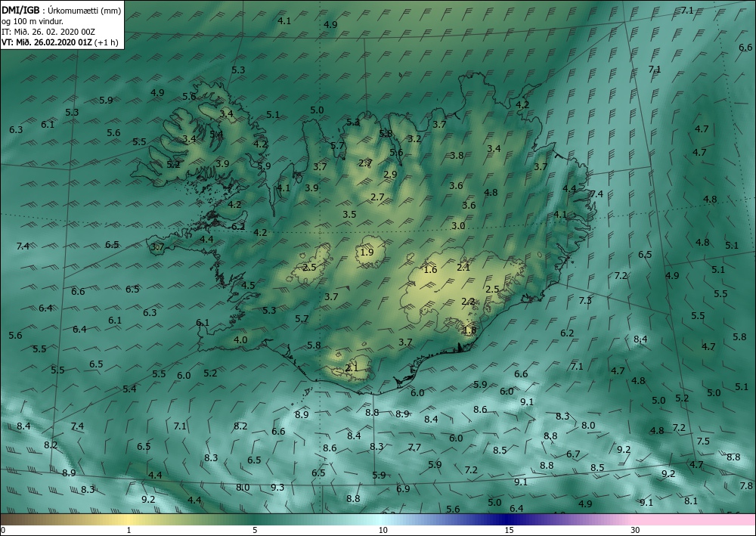Click the map value '3.5'
Viewport: 756px width, 536px height.
[349, 214]
